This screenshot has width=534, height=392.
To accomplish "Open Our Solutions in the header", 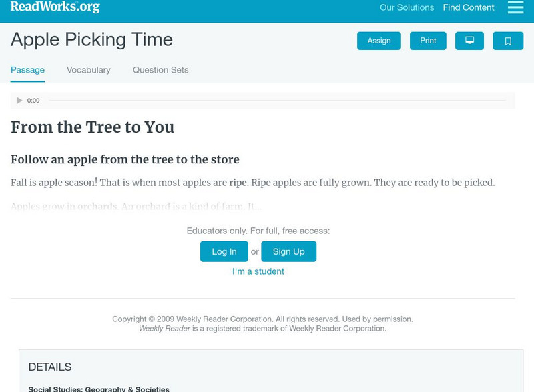I will (407, 8).
